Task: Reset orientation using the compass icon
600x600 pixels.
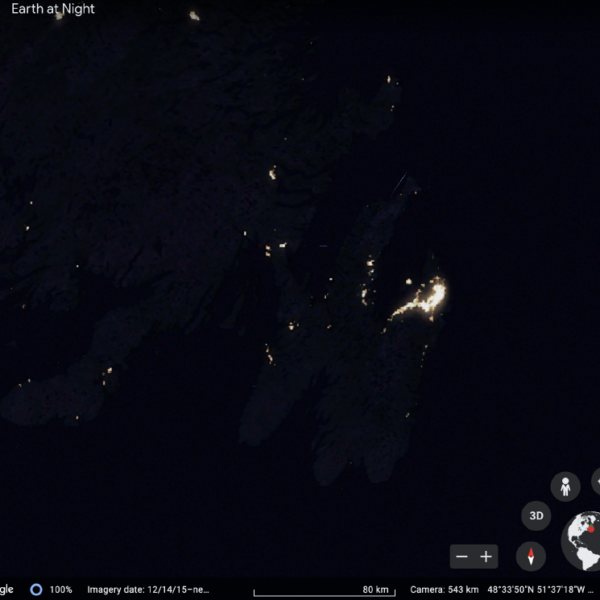Action: [531, 557]
